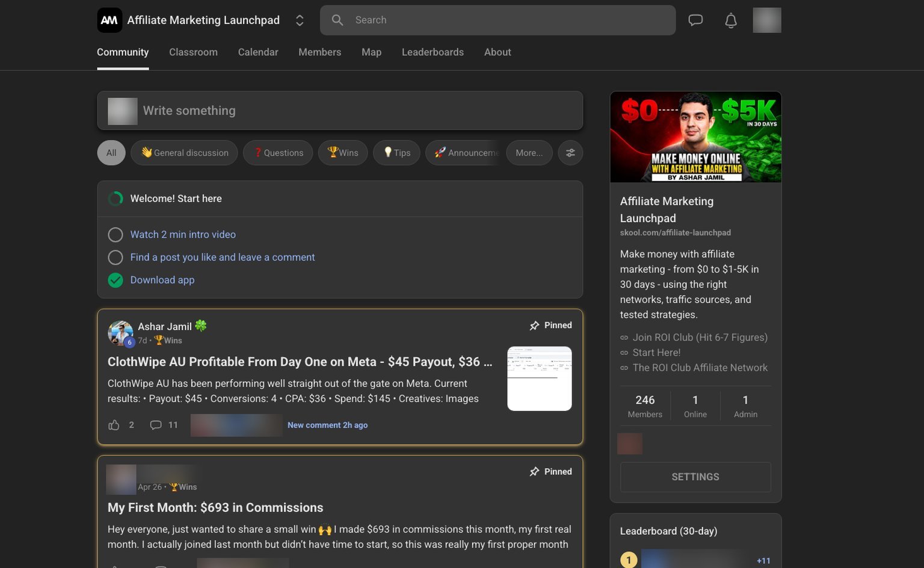Click the +11 leaderboard points value
This screenshot has height=568, width=924.
point(763,561)
